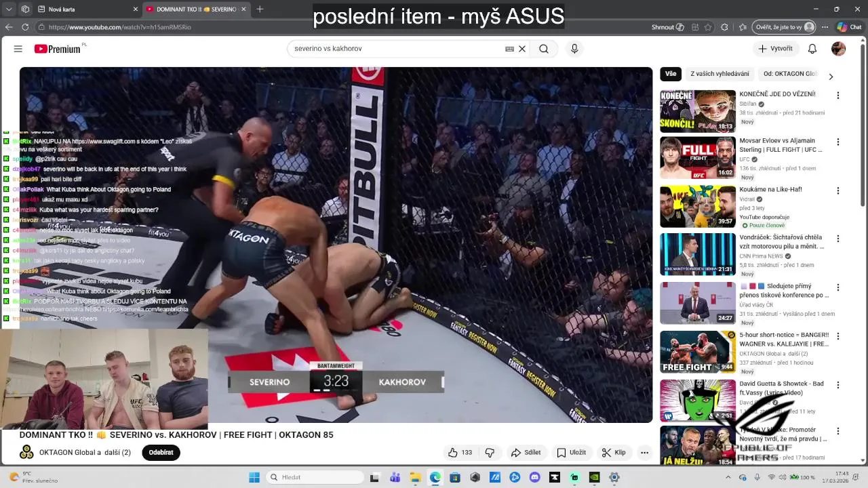
Task: Close the 'Nová karta' browser tab
Action: (135, 9)
